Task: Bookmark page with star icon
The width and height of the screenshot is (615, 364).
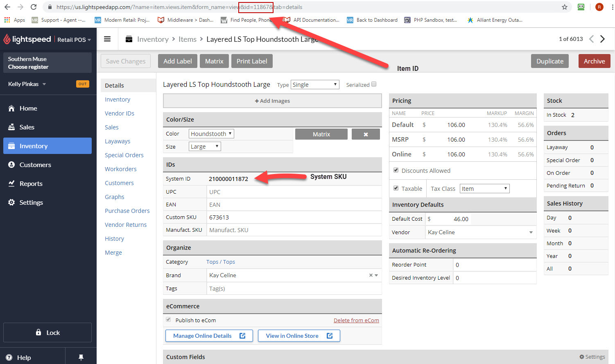Action: (565, 7)
